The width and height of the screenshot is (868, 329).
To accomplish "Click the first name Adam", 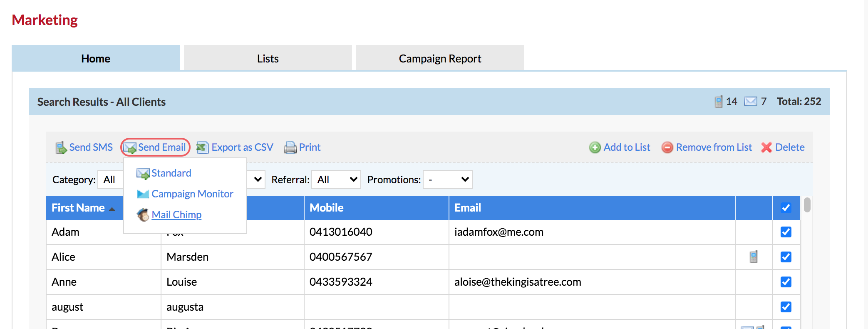I will [x=65, y=232].
